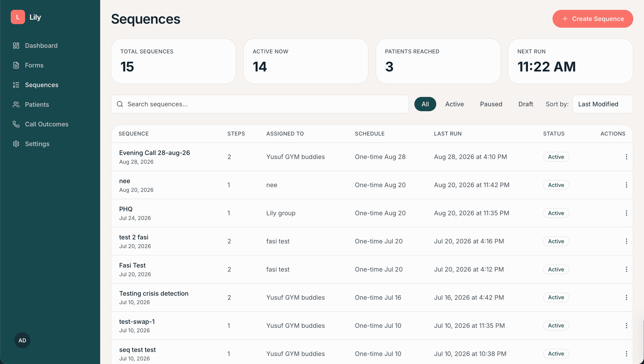The width and height of the screenshot is (644, 364).
Task: Click the SEQUENCE column header
Action: [x=133, y=134]
